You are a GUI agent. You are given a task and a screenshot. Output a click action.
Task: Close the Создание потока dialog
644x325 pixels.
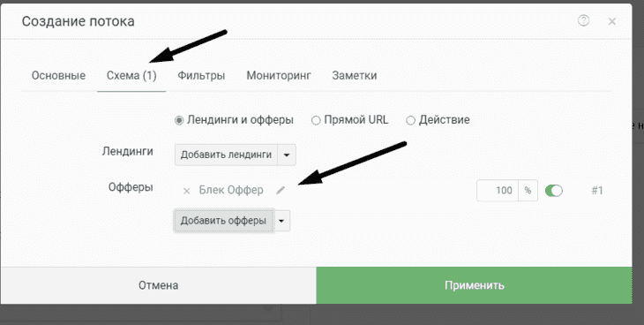coord(612,21)
